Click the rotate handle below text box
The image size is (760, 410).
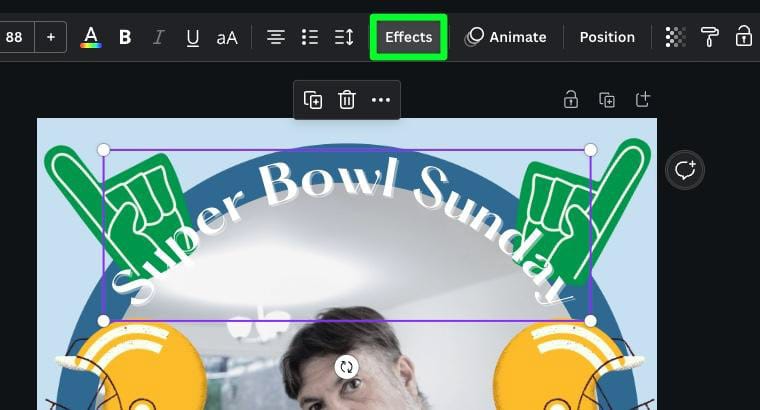click(347, 367)
